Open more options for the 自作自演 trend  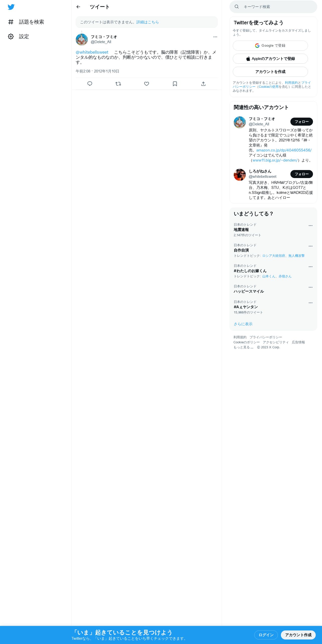(x=310, y=246)
